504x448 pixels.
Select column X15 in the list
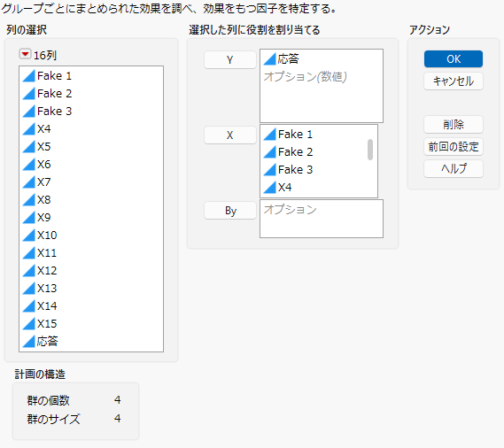coord(91,323)
